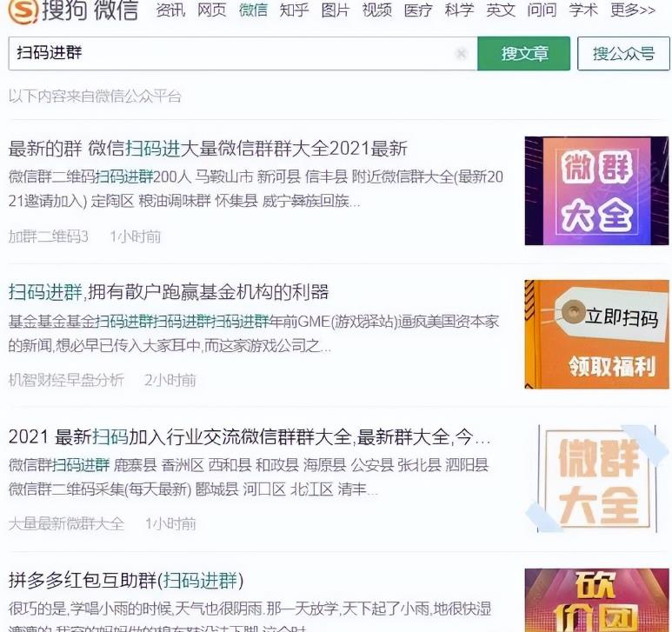The height and width of the screenshot is (632, 672).
Task: Visit the 加群二维码3 account link
Action: tap(49, 236)
